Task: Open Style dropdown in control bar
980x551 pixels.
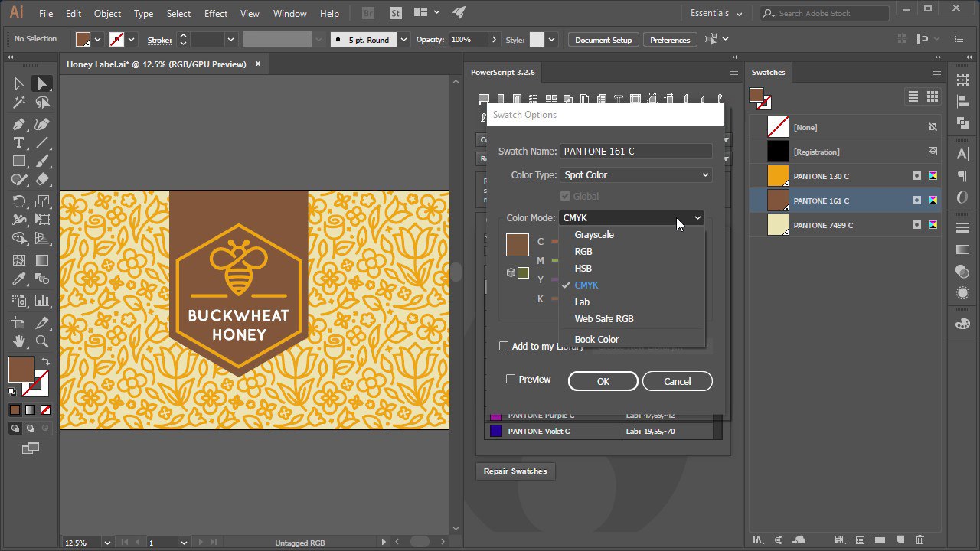Action: pyautogui.click(x=551, y=40)
